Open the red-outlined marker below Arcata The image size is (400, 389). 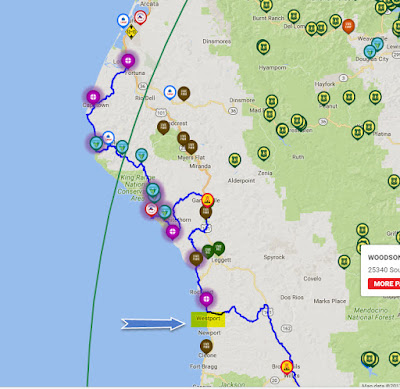tap(140, 17)
